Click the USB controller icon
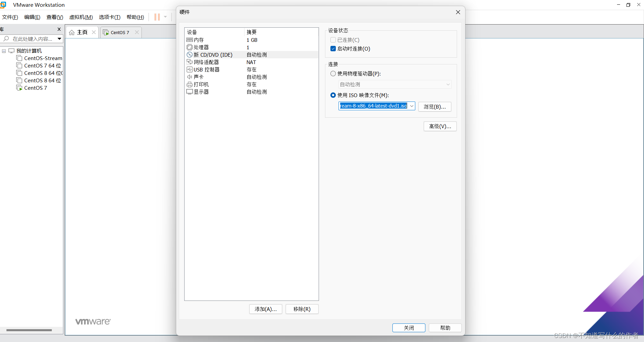The height and width of the screenshot is (342, 644). (x=190, y=69)
